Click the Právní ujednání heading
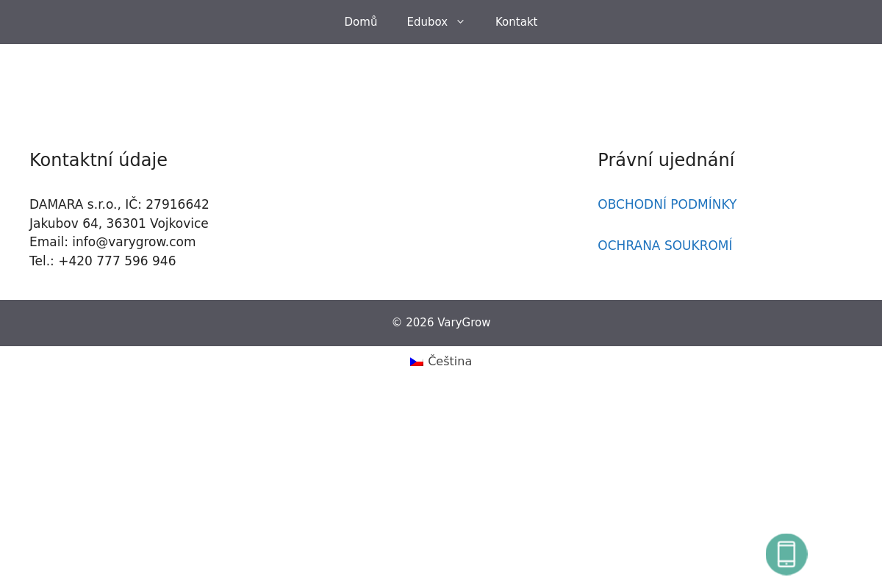The image size is (882, 588). point(666,159)
